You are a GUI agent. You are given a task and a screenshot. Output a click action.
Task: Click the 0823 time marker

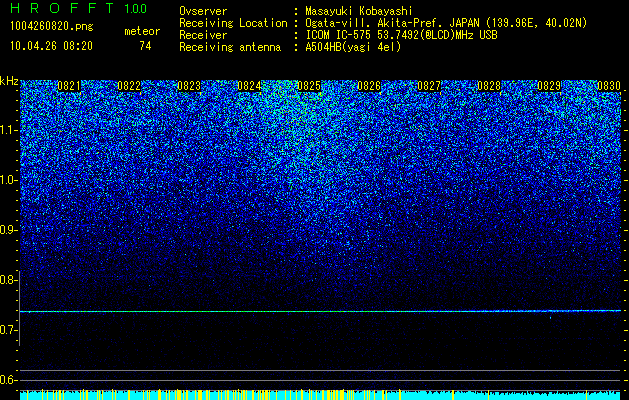click(189, 86)
